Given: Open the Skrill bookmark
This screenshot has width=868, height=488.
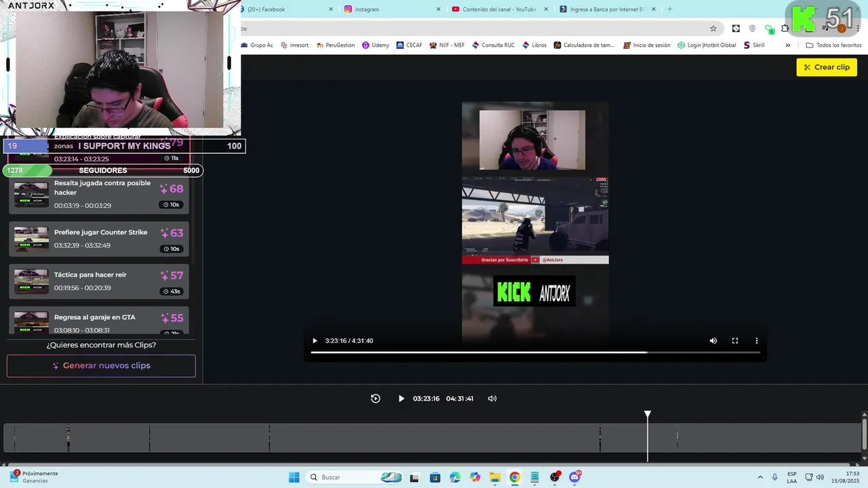Looking at the screenshot, I should click(x=754, y=45).
